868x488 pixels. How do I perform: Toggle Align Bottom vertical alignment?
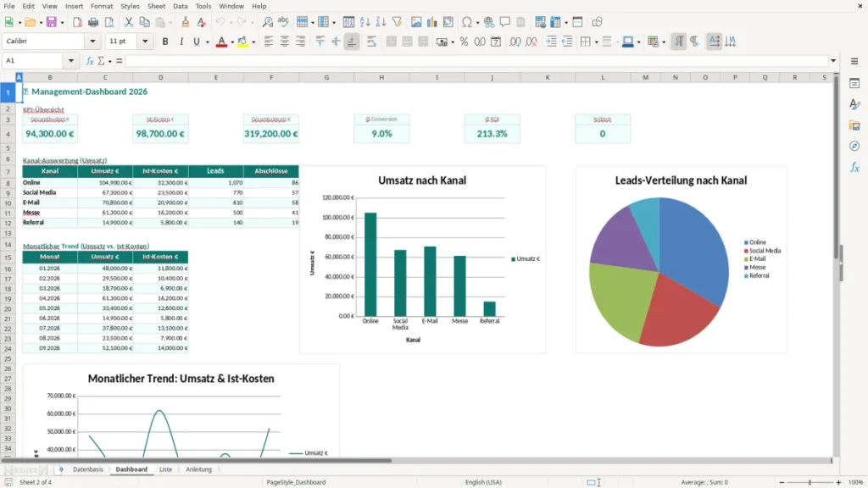[352, 42]
